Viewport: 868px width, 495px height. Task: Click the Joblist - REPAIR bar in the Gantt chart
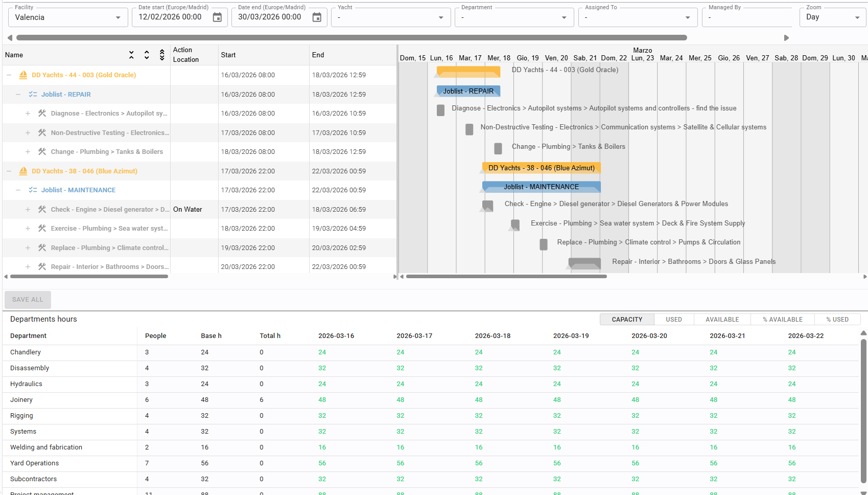point(468,92)
